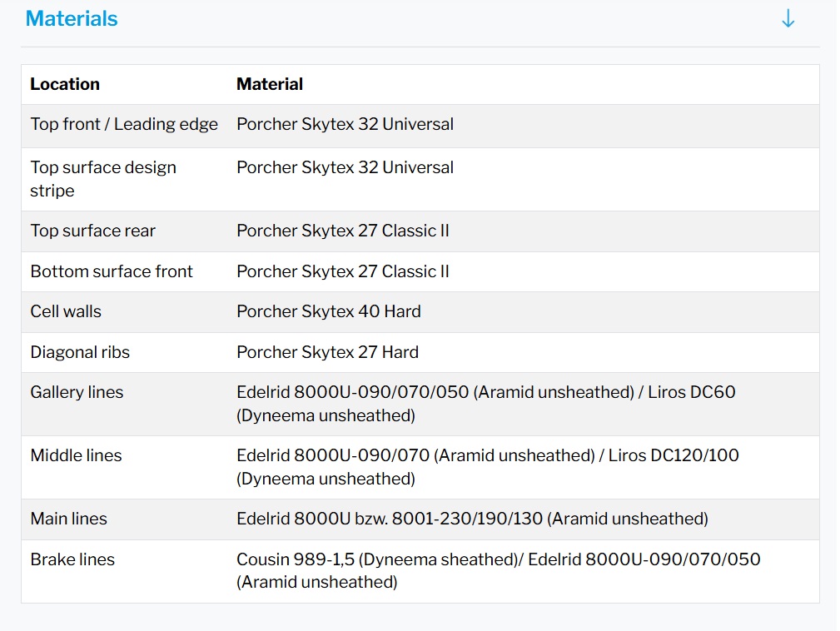Select the Top front / Leading edge cell
Viewport: 840px width, 631px height.
tap(124, 125)
